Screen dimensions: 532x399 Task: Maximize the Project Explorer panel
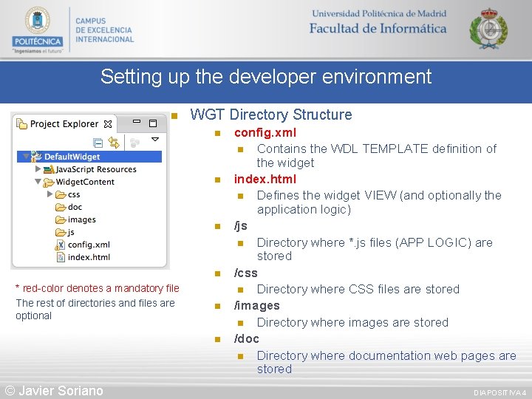coord(153,123)
